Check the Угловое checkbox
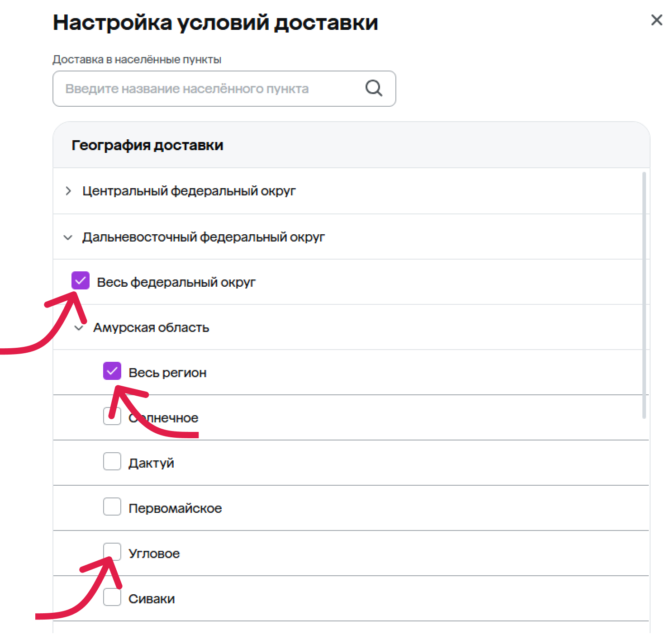 (x=112, y=552)
